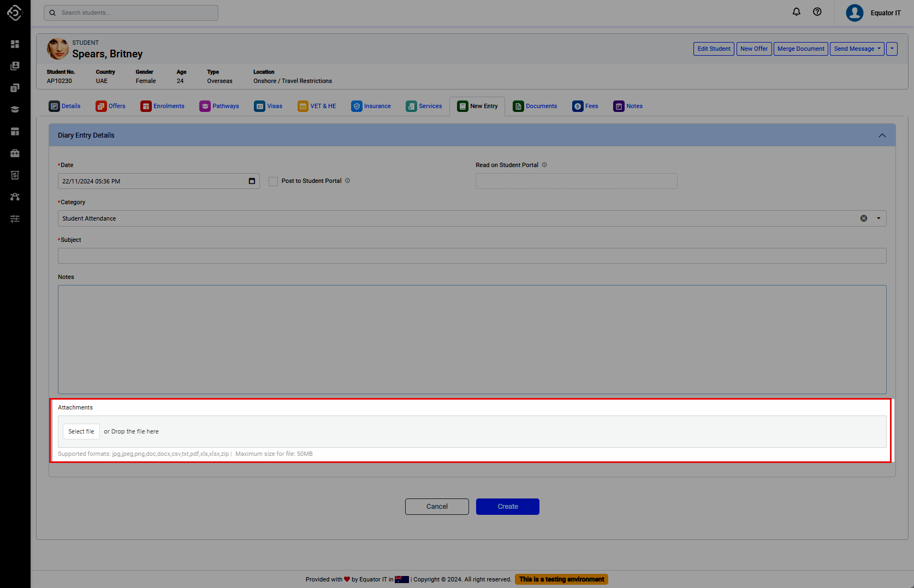Viewport: 914px width, 588px height.
Task: Expand the Category dropdown arrow
Action: click(x=879, y=218)
